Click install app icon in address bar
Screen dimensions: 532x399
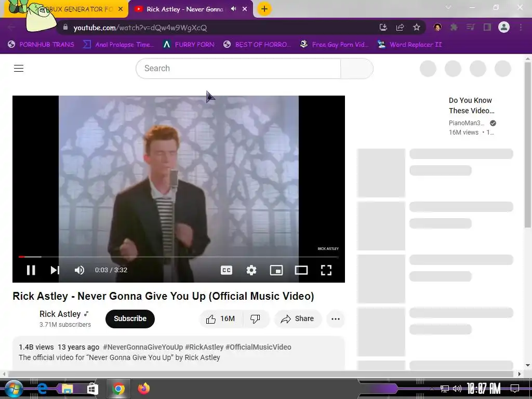[383, 28]
